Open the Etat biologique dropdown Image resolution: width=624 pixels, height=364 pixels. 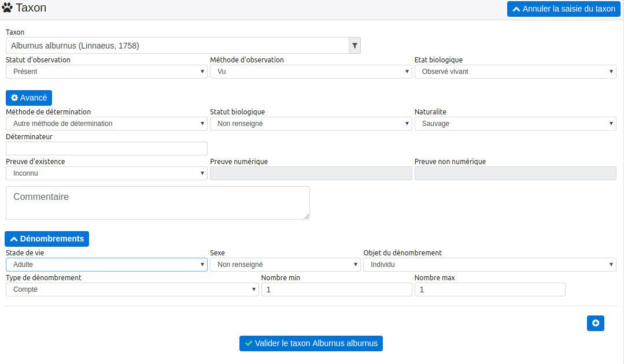(515, 72)
